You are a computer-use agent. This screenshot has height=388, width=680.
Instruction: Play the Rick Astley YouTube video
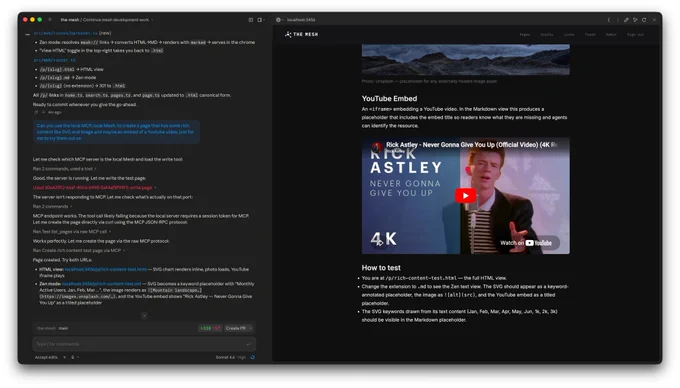tap(465, 196)
